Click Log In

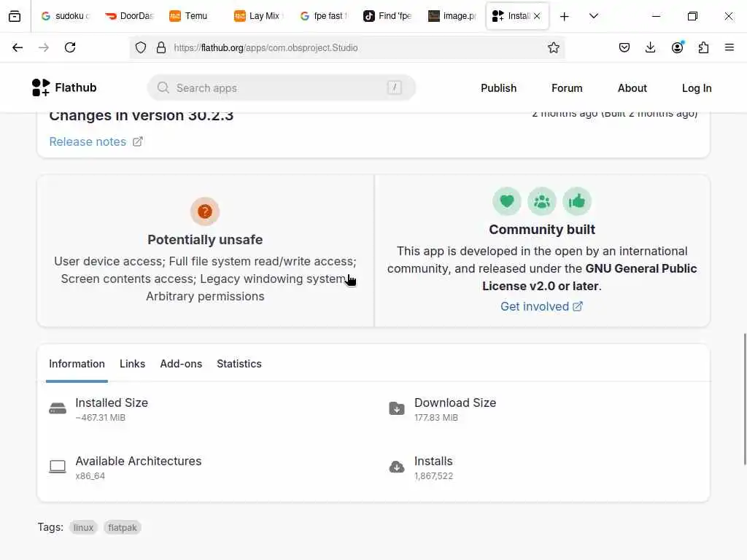697,88
